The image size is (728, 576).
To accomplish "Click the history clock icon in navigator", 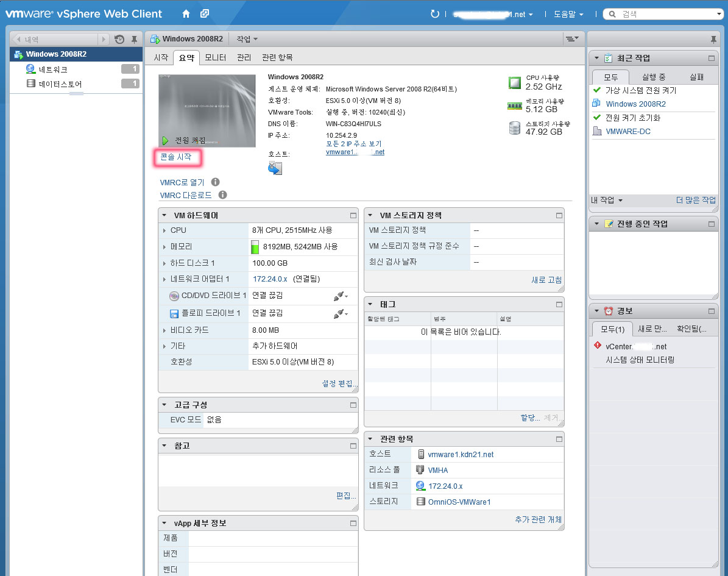I will (119, 40).
